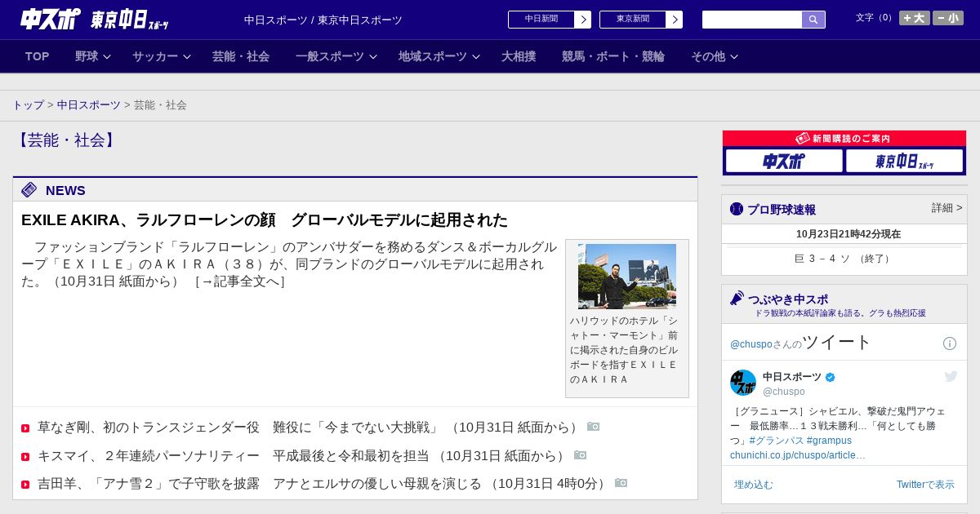The height and width of the screenshot is (514, 980).
Task: Open the chunichi.co.jp/chuspo/article tweet link
Action: point(798,455)
